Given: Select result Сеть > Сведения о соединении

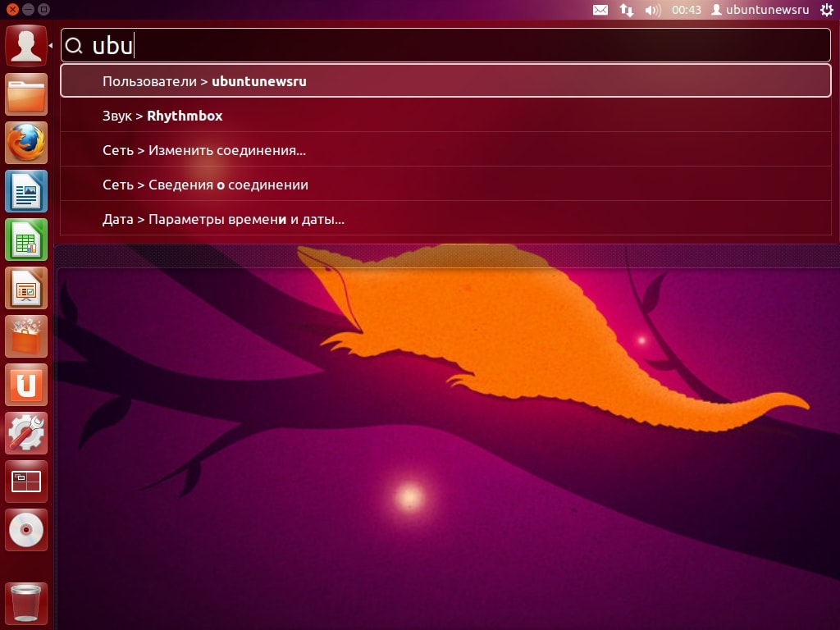Looking at the screenshot, I should [x=445, y=184].
